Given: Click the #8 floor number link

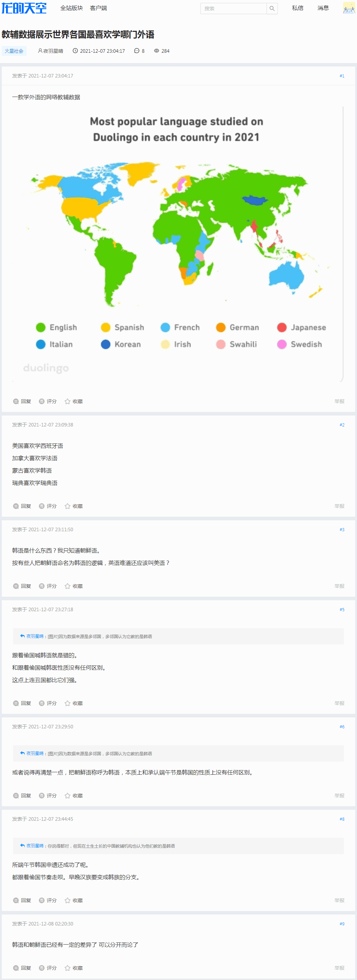Looking at the screenshot, I should (342, 819).
